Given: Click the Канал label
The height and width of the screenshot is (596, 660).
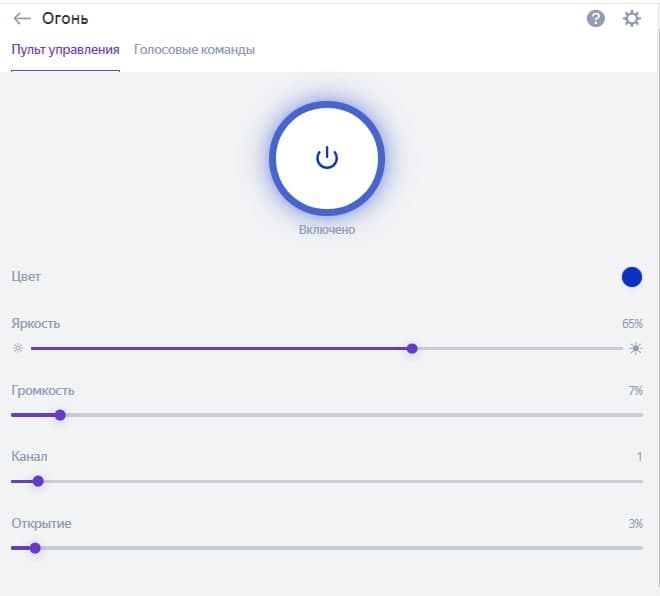Looking at the screenshot, I should (29, 457).
